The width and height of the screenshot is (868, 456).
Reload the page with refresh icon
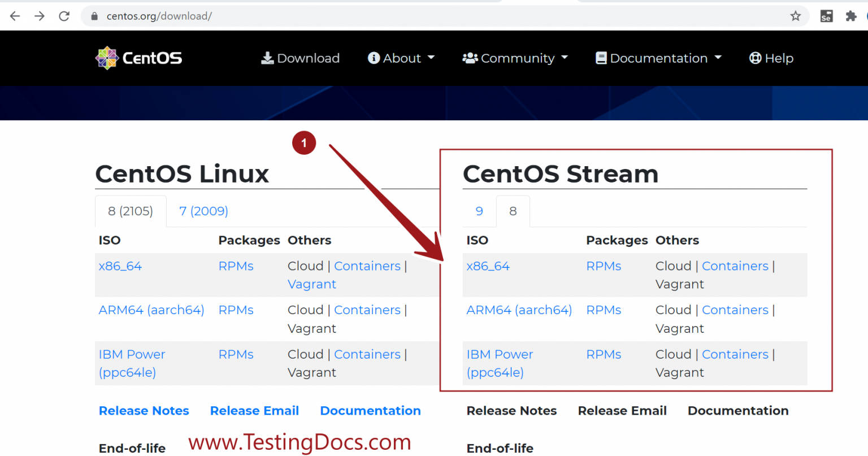[64, 16]
